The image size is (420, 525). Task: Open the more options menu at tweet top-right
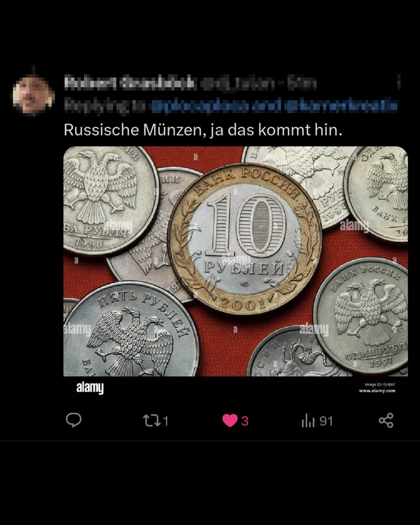coord(399,83)
